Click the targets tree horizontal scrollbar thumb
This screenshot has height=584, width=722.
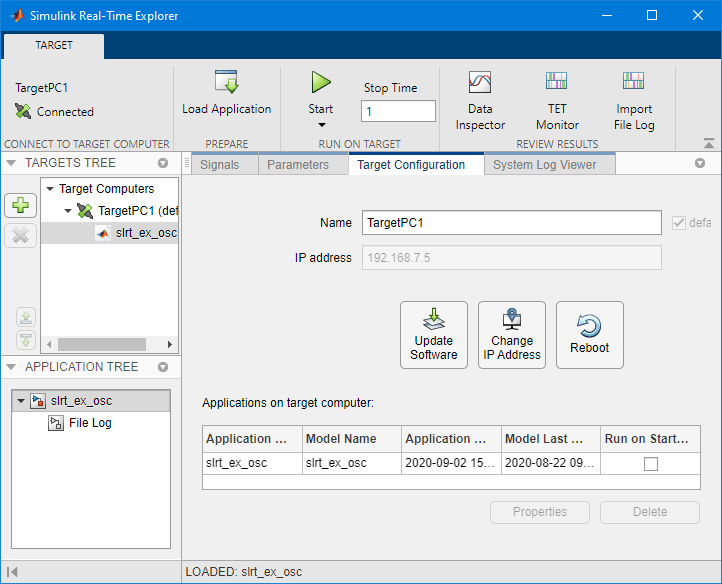tap(102, 345)
